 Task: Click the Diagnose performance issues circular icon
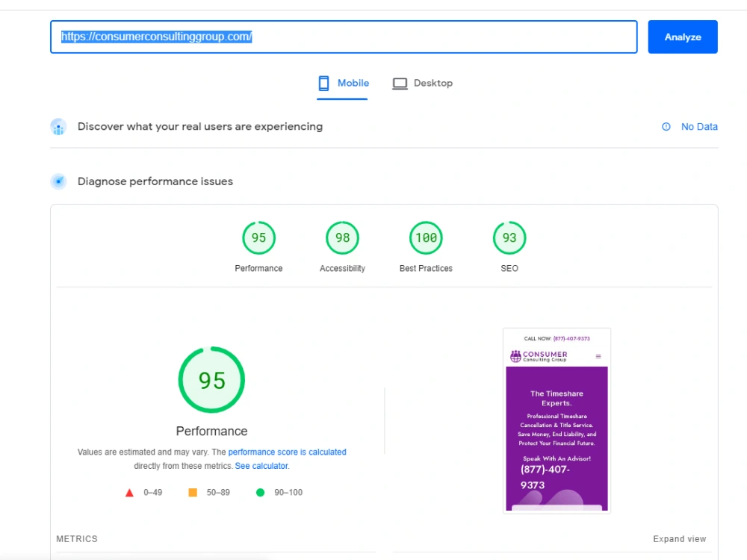(x=58, y=181)
